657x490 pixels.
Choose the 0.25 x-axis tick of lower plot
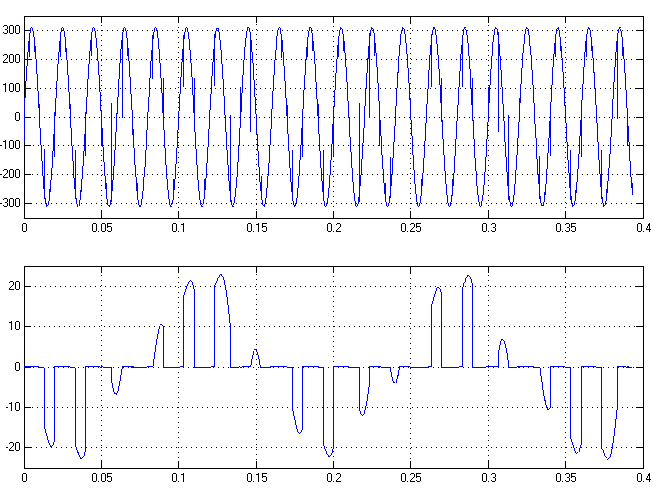click(411, 478)
